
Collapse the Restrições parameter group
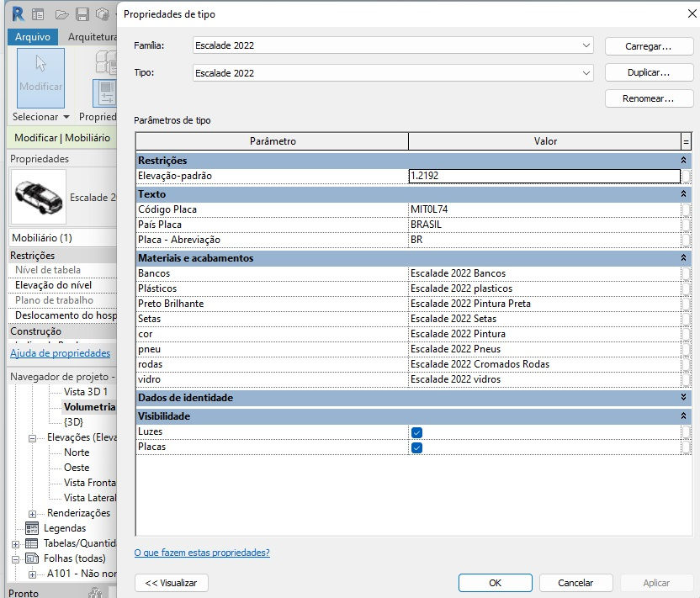[x=683, y=160]
